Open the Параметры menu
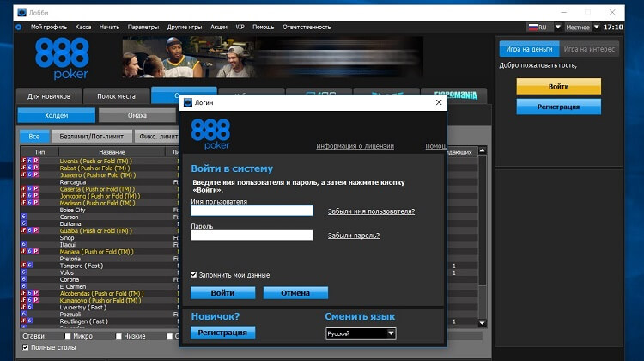The image size is (644, 361). [143, 28]
